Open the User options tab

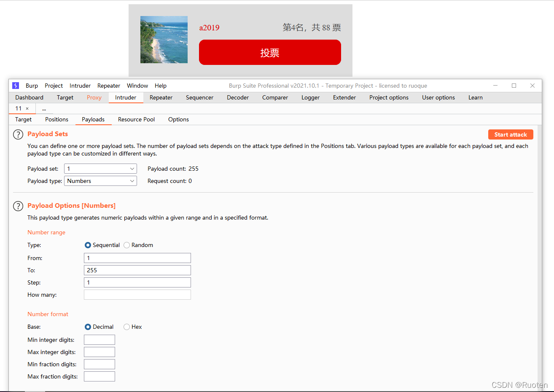438,97
